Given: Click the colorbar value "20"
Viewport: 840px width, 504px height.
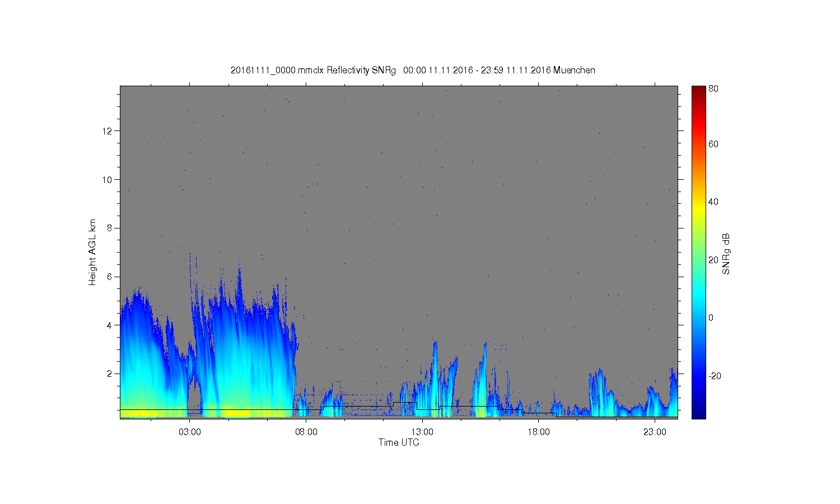Looking at the screenshot, I should coord(713,260).
